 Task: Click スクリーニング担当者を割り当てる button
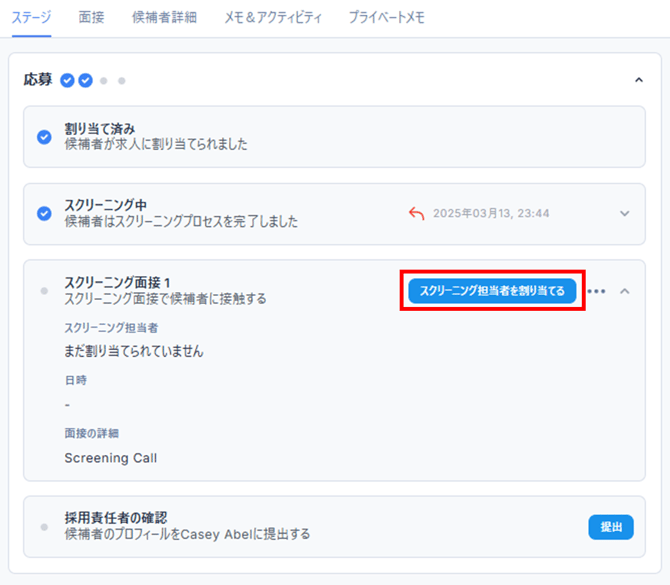click(492, 291)
